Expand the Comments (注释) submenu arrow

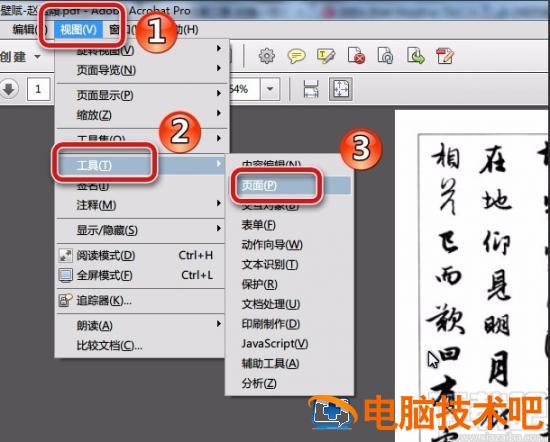coord(219,203)
